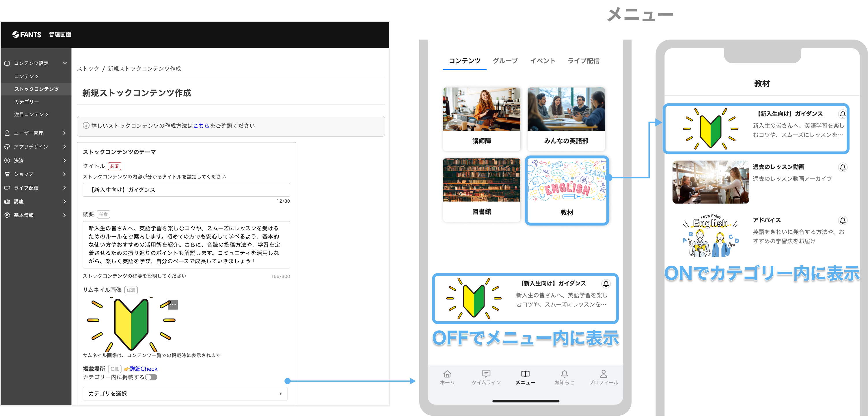This screenshot has height=416, width=868.
Task: Expand ユーザー管理 chevron
Action: (x=65, y=133)
